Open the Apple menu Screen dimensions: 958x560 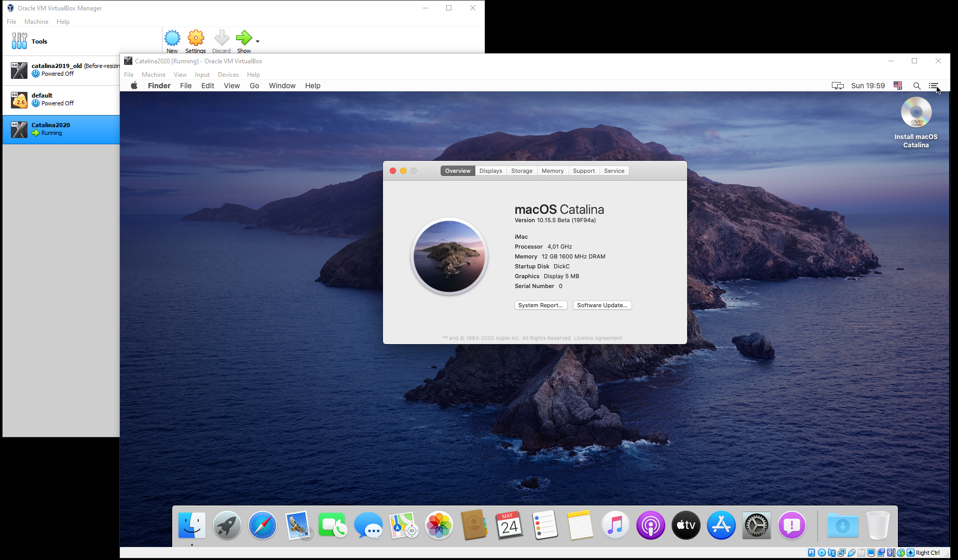[134, 86]
